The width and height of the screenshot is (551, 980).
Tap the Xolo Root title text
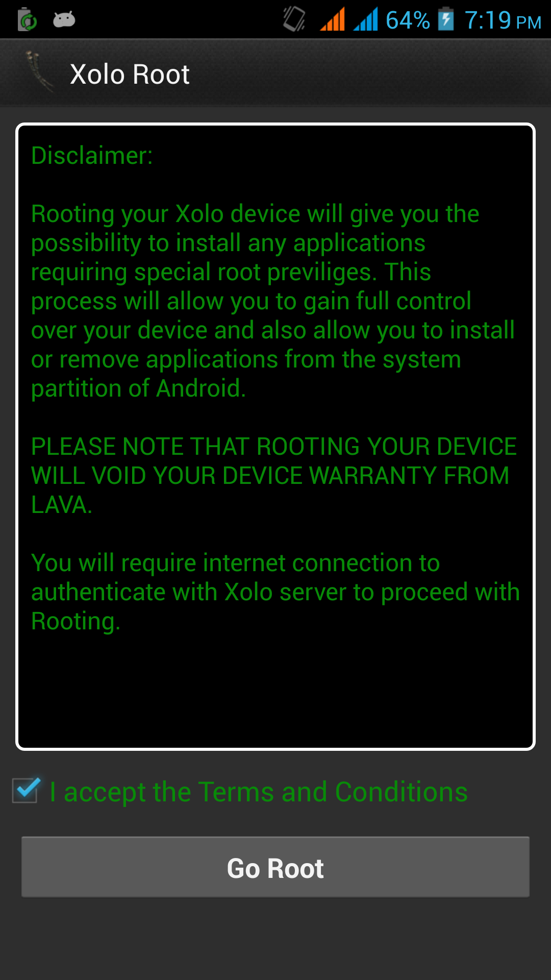pyautogui.click(x=130, y=75)
